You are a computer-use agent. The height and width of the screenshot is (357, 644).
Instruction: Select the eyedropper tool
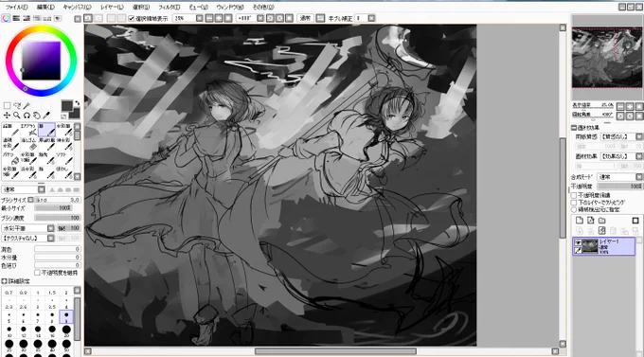pos(46,116)
